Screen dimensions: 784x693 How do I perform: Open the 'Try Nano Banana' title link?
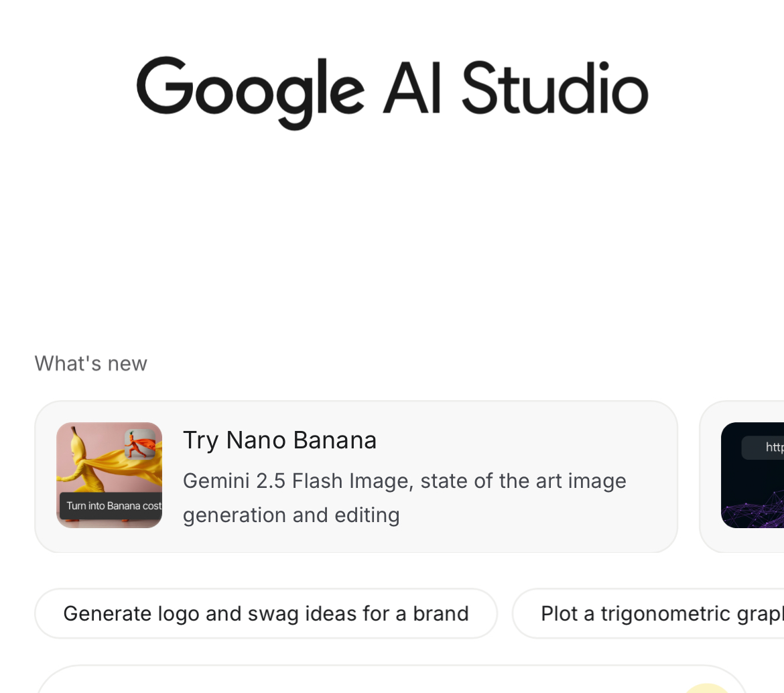tap(279, 440)
